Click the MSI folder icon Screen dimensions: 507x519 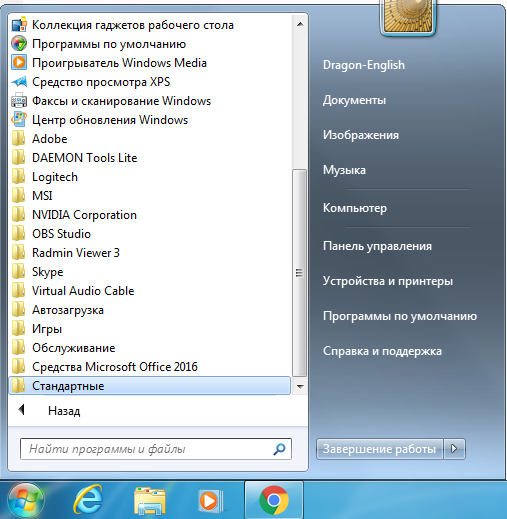[x=18, y=196]
